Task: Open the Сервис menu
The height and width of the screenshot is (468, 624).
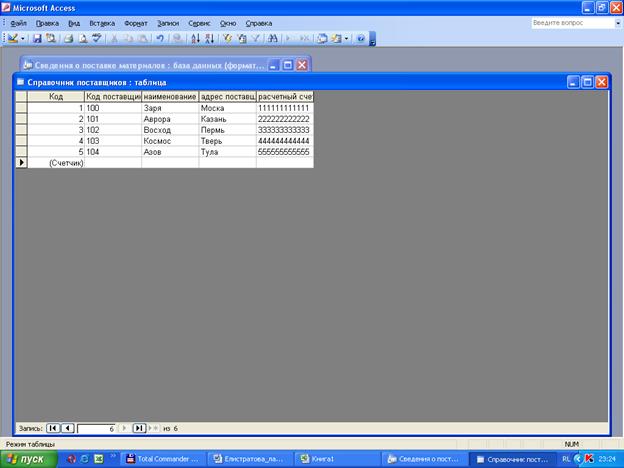Action: click(199, 23)
